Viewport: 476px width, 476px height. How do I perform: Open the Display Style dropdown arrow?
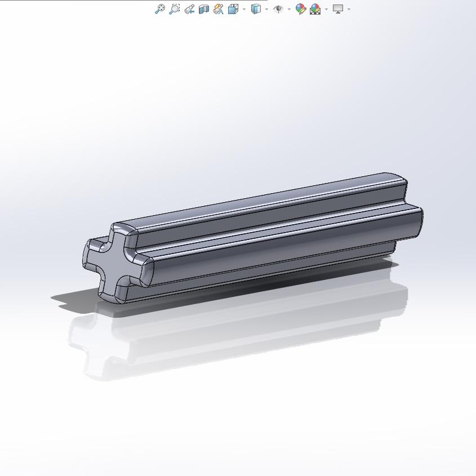click(266, 9)
